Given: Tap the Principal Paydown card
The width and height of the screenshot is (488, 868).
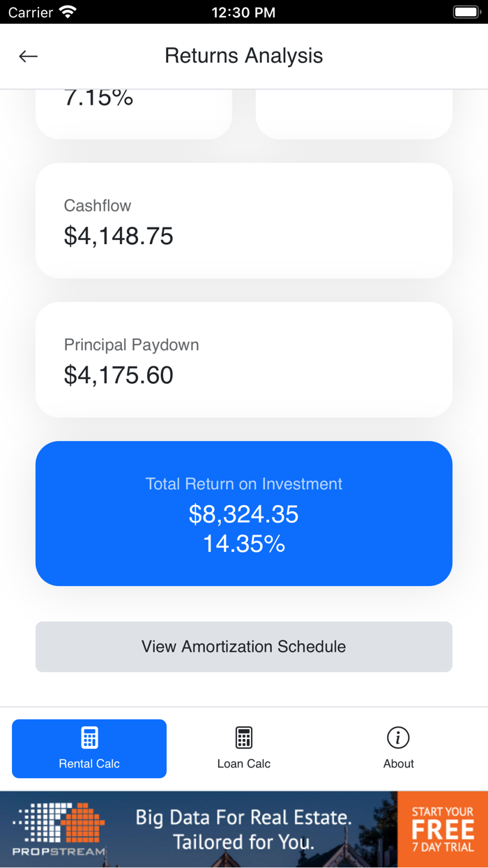Looking at the screenshot, I should point(243,359).
